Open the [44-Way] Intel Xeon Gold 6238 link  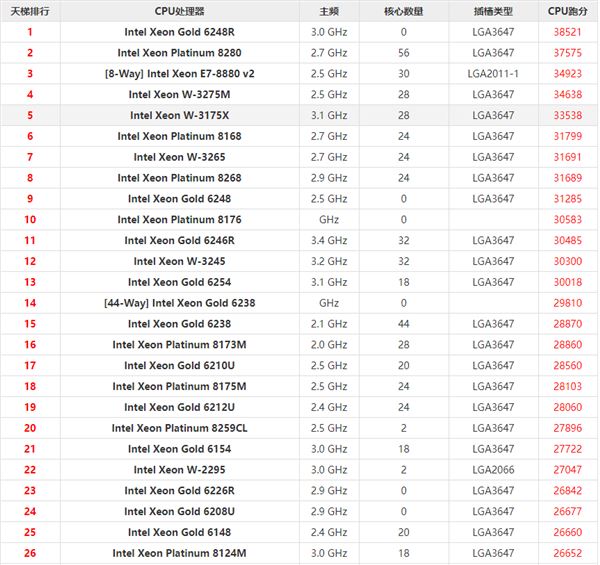tap(179, 303)
